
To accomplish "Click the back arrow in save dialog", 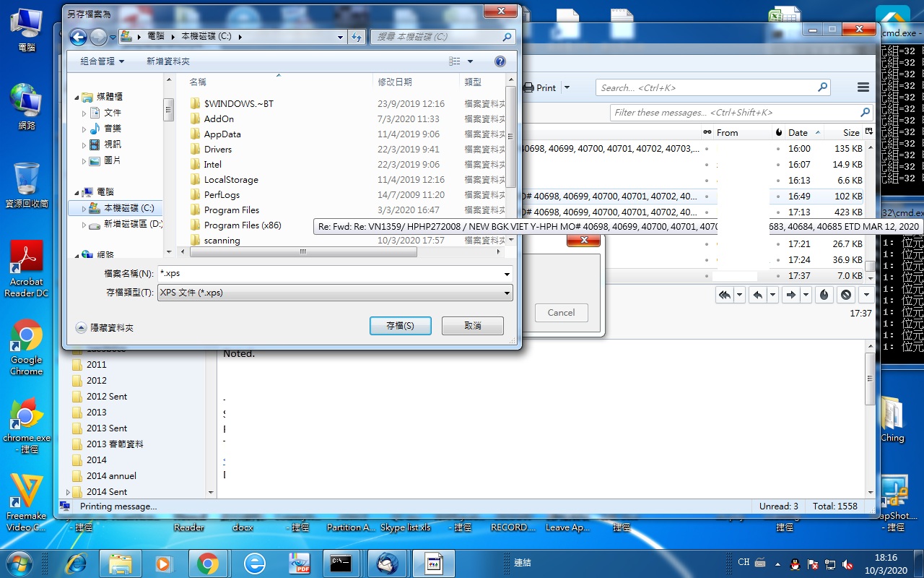I will click(x=78, y=37).
